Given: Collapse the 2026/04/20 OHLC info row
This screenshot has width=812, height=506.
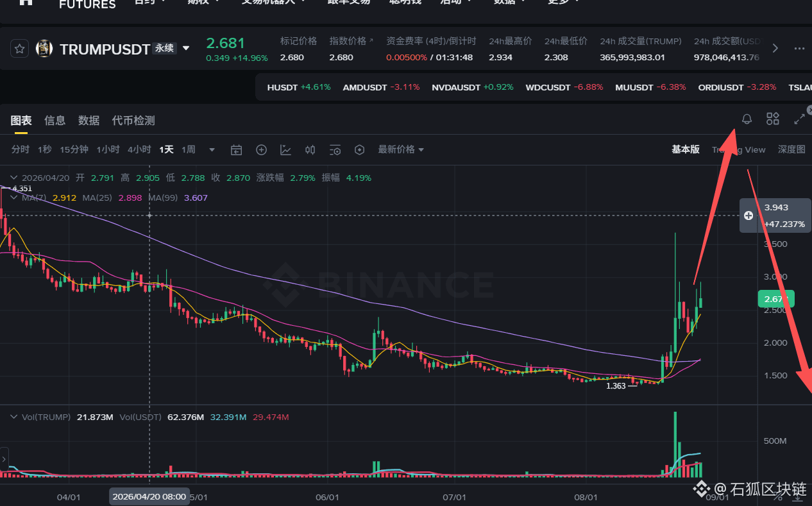Looking at the screenshot, I should click(14, 178).
